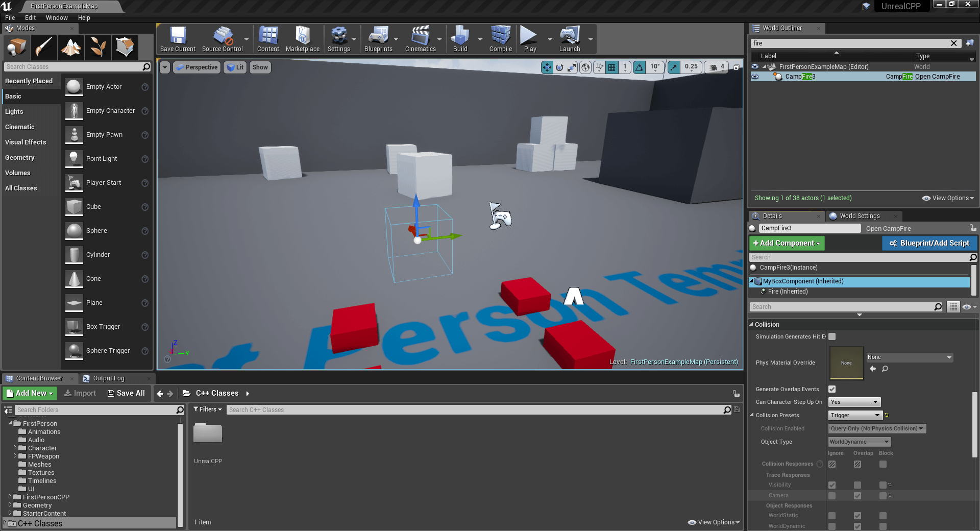
Task: Clear the World Outliner search text
Action: tap(953, 43)
